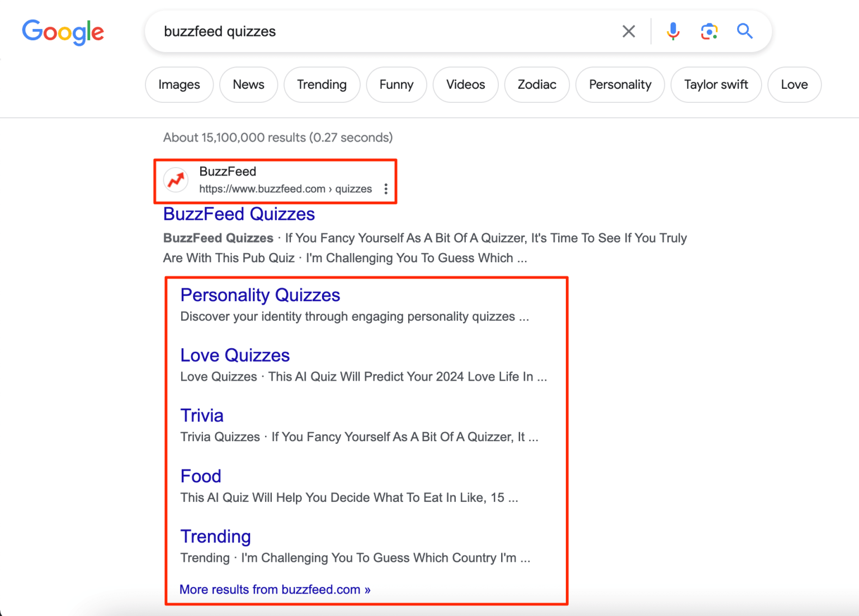Switch to the News search filter
The image size is (859, 616).
(x=248, y=84)
